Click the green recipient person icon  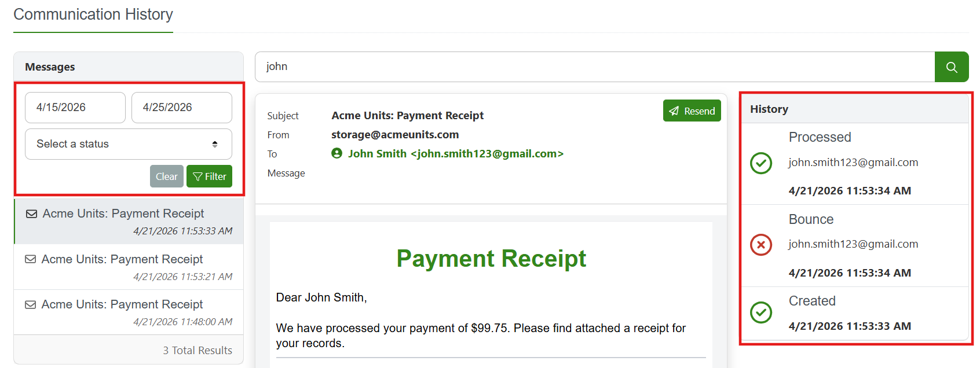[337, 153]
